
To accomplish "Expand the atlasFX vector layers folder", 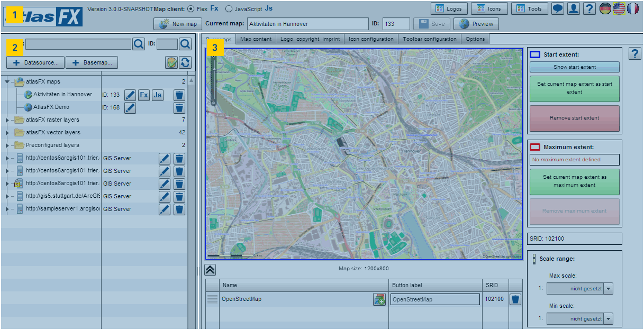I will 7,133.
